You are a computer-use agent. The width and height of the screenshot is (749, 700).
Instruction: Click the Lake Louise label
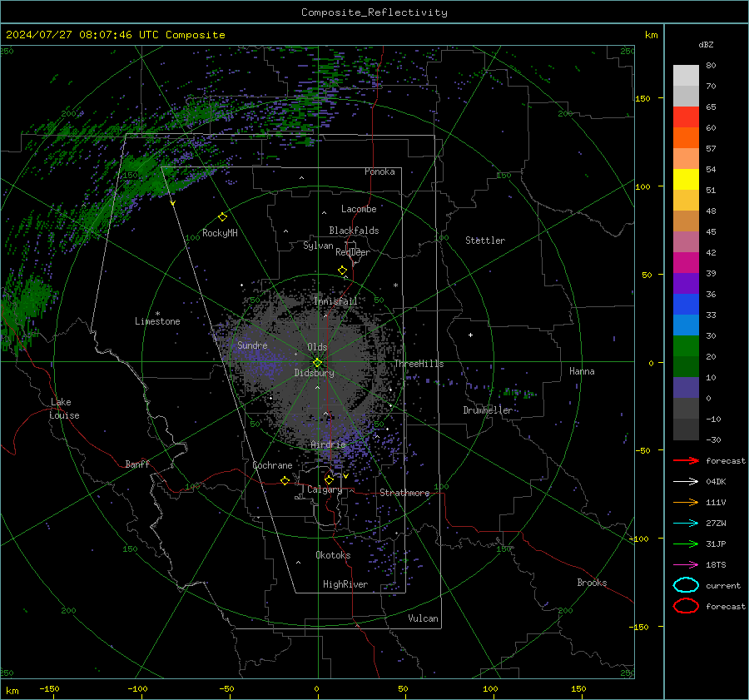point(64,409)
